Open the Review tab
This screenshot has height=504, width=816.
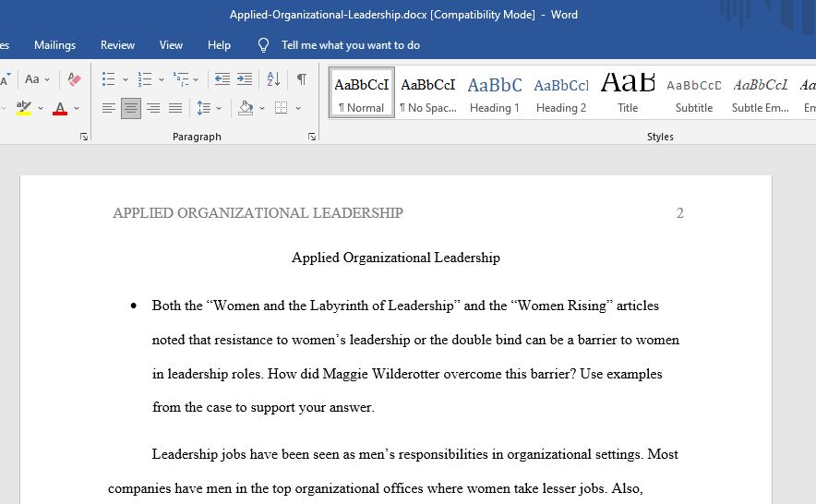tap(117, 45)
